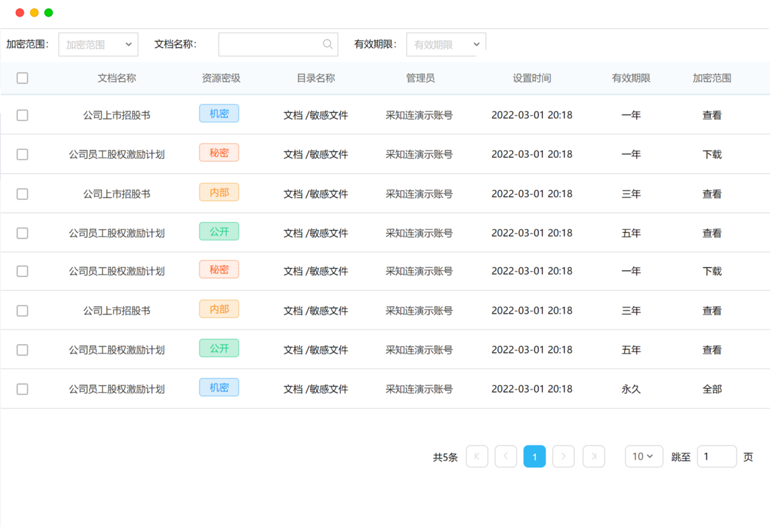Tick the select-all checkbox in table header
The height and width of the screenshot is (532, 770).
click(x=22, y=78)
